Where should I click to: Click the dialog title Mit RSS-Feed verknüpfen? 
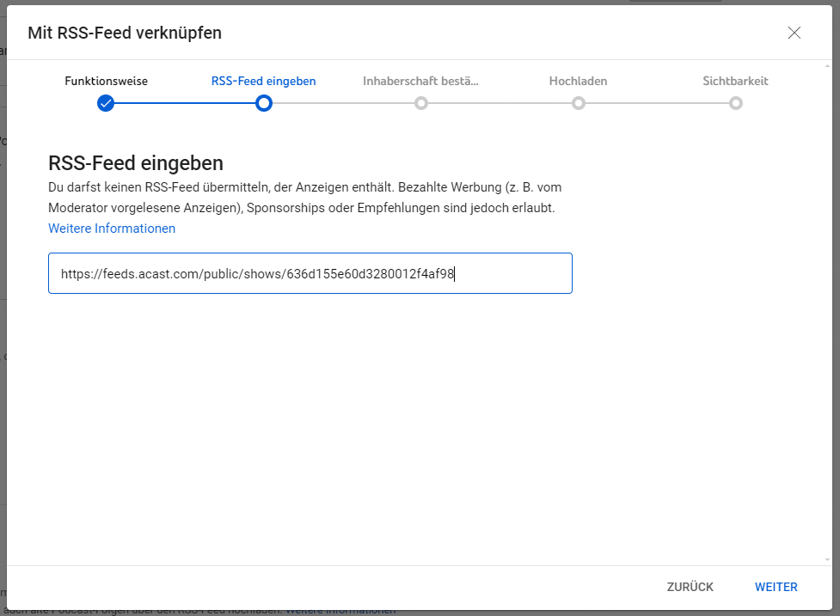pyautogui.click(x=125, y=34)
